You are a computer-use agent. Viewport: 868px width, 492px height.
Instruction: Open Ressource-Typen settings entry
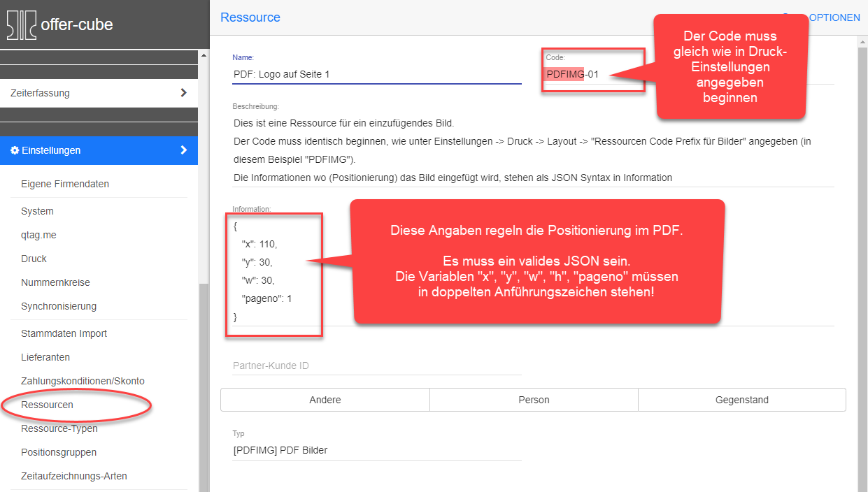pyautogui.click(x=59, y=428)
